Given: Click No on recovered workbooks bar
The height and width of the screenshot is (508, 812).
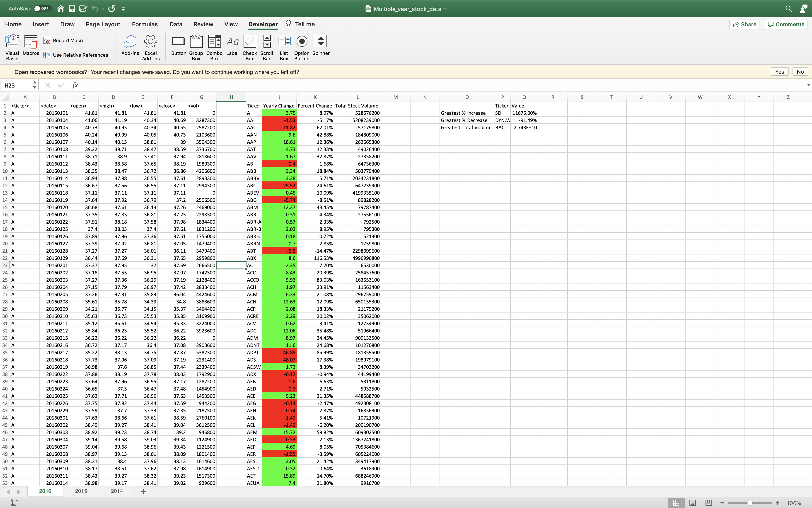Looking at the screenshot, I should (x=800, y=72).
